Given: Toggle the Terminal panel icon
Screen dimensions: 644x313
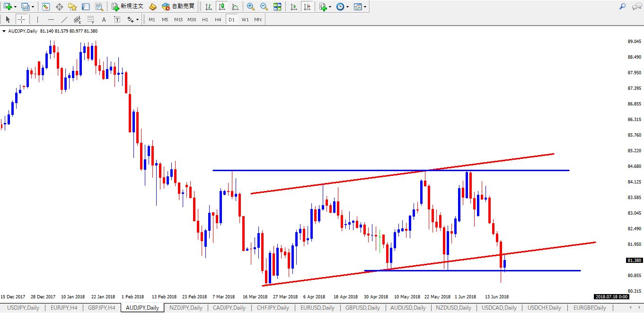Looking at the screenshot, I should [86, 7].
